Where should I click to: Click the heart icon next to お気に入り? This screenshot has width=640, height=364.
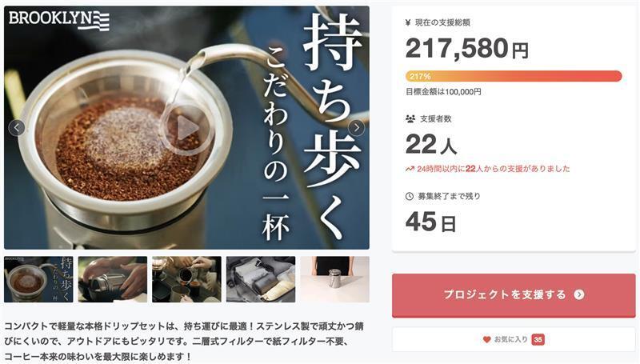point(486,339)
